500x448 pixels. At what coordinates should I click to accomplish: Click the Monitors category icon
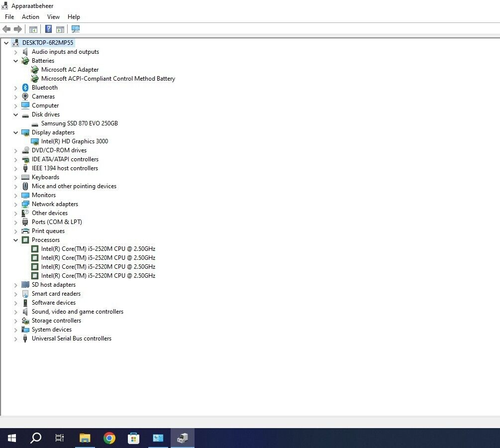[x=25, y=195]
